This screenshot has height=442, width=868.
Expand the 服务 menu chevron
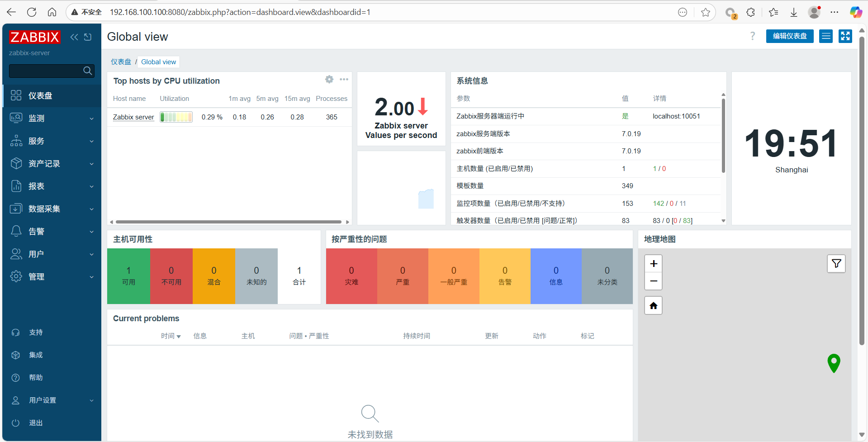pos(92,141)
